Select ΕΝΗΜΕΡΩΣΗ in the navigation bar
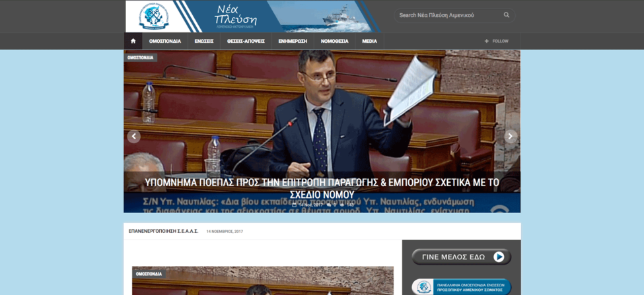 tap(293, 41)
